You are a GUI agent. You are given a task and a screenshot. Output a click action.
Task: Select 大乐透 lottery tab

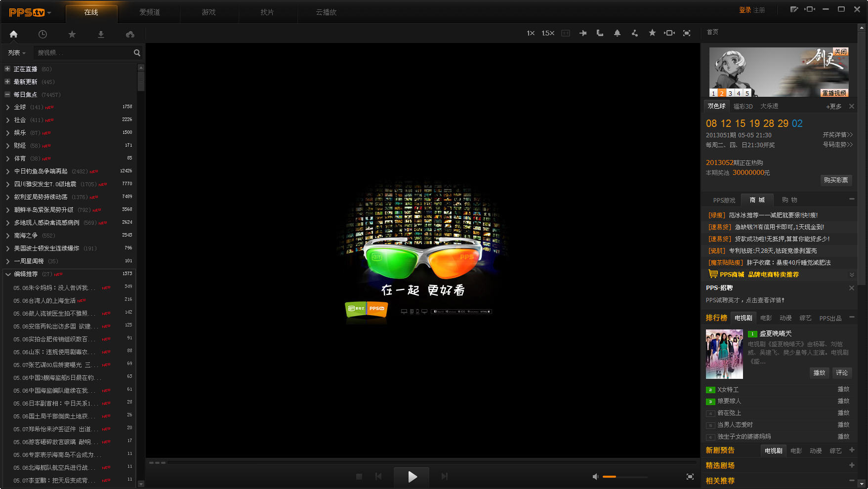tap(769, 106)
